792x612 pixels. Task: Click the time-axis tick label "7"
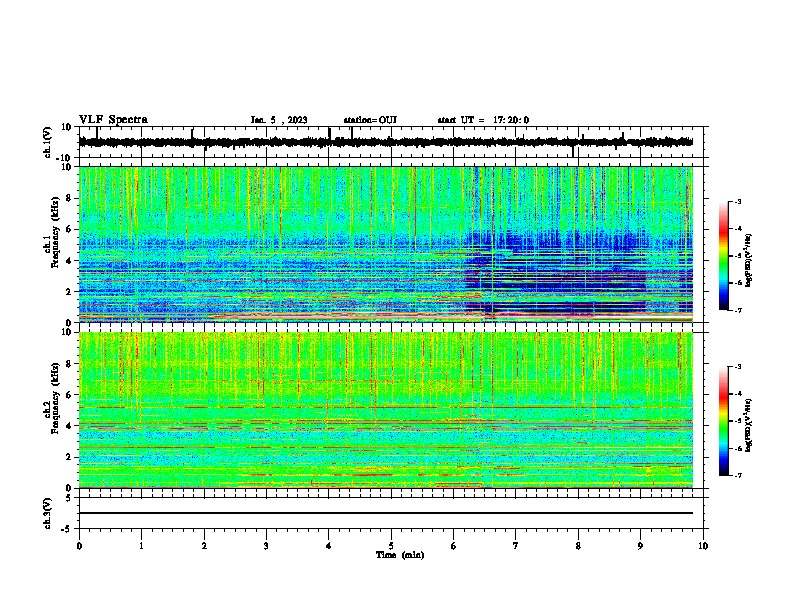click(x=516, y=546)
